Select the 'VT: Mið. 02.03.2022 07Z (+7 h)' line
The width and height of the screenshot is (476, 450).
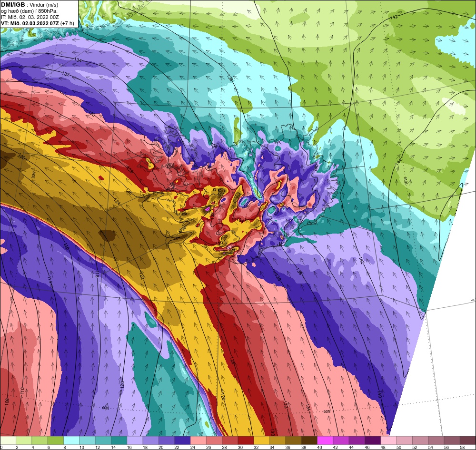(38, 23)
